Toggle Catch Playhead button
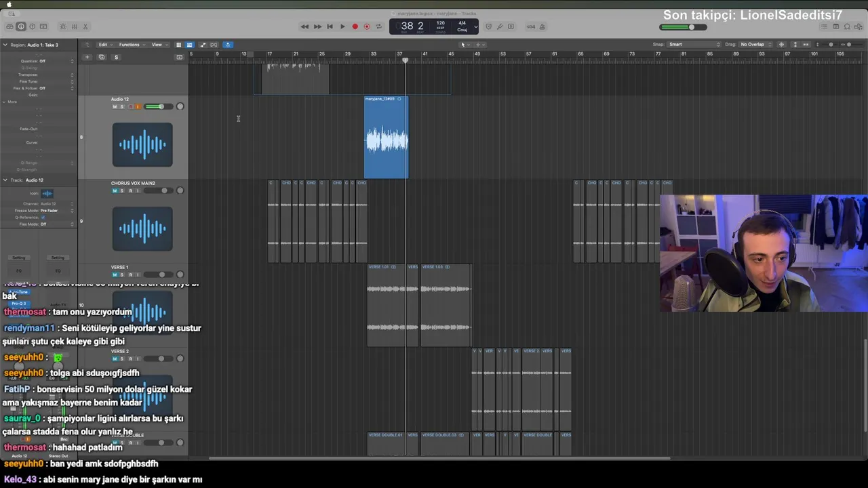Viewport: 868px width, 488px height. 228,45
